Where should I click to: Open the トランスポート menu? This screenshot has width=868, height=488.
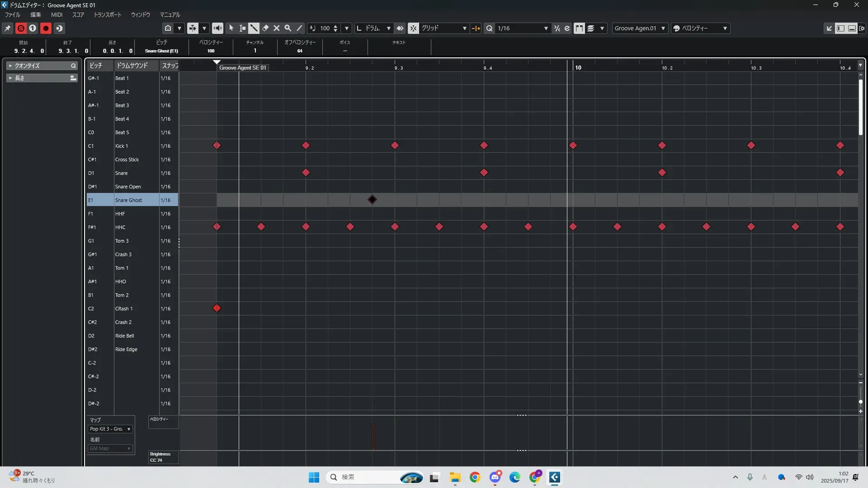pos(108,14)
